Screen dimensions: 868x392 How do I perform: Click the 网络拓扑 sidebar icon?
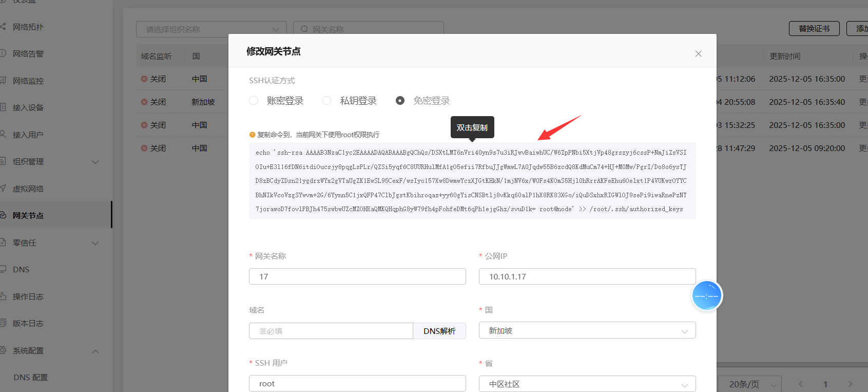coord(3,26)
